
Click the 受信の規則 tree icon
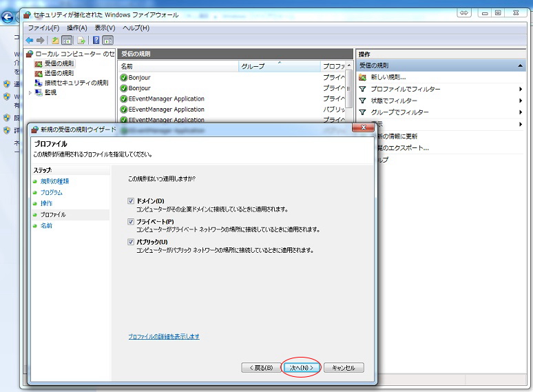click(x=39, y=63)
